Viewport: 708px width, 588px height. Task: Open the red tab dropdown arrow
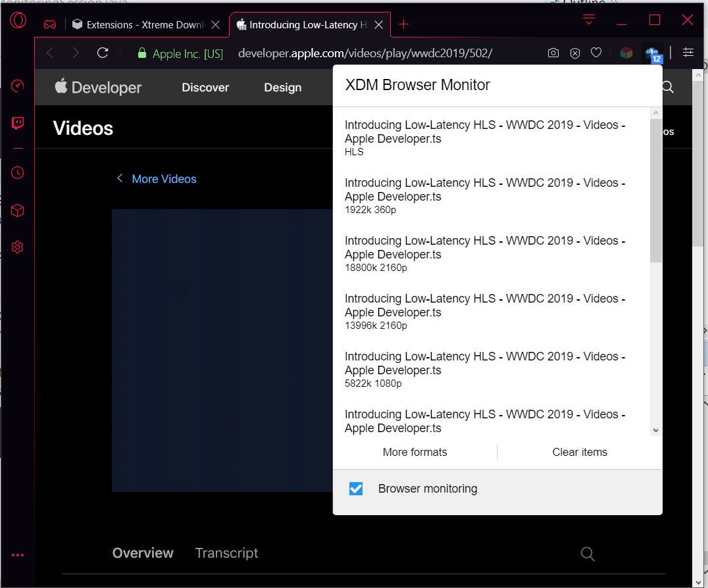click(x=588, y=20)
